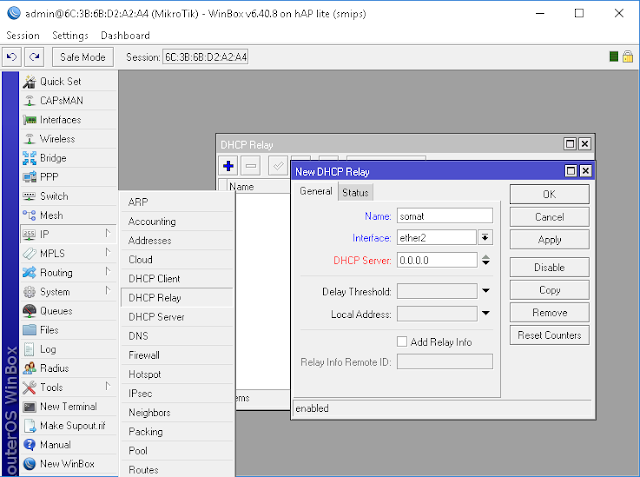This screenshot has width=640, height=477.
Task: Click OK in New DHCP Relay
Action: coord(549,194)
